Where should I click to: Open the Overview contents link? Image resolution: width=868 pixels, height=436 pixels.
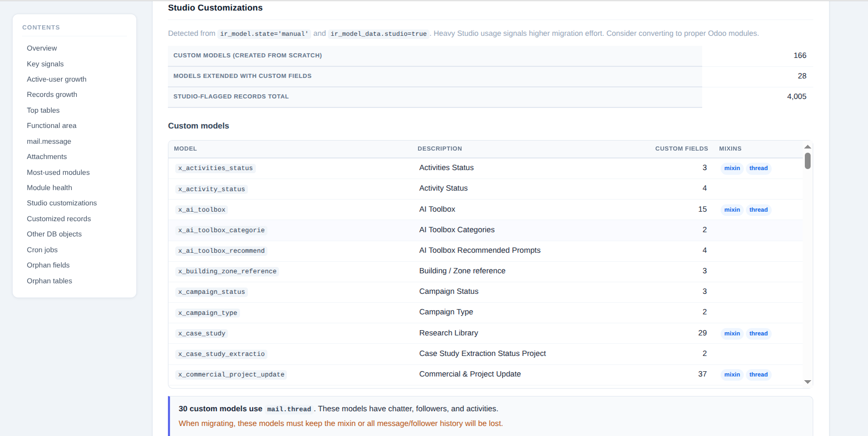coord(42,48)
